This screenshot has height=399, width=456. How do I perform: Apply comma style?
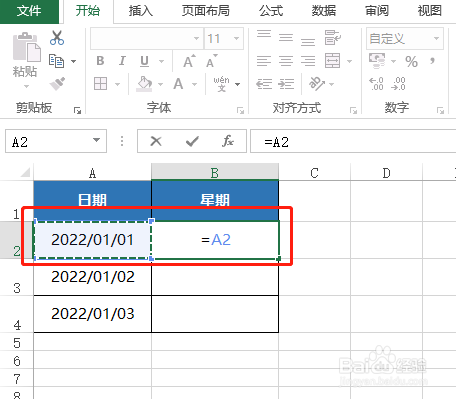tap(432, 61)
